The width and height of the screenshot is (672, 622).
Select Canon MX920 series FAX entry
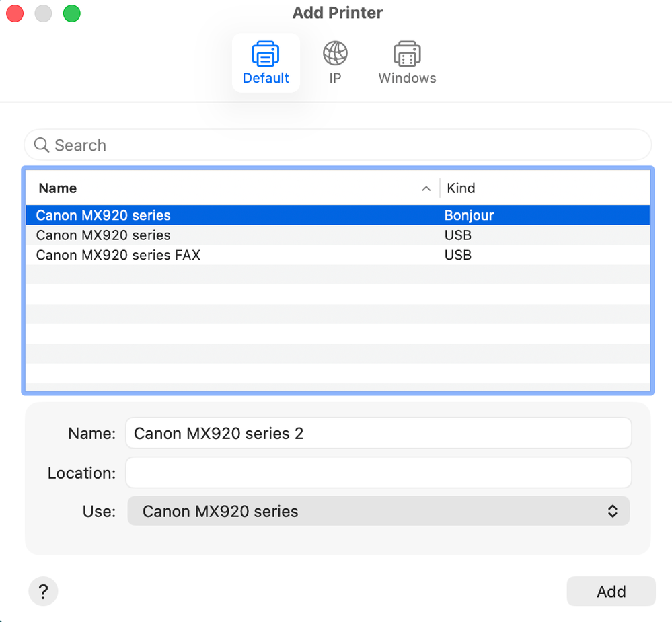tap(338, 255)
